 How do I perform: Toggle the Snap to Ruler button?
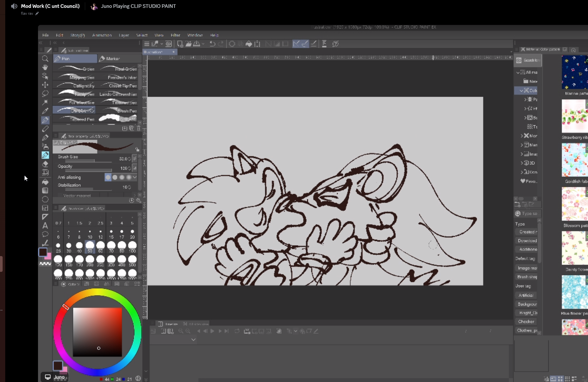[x=296, y=44]
